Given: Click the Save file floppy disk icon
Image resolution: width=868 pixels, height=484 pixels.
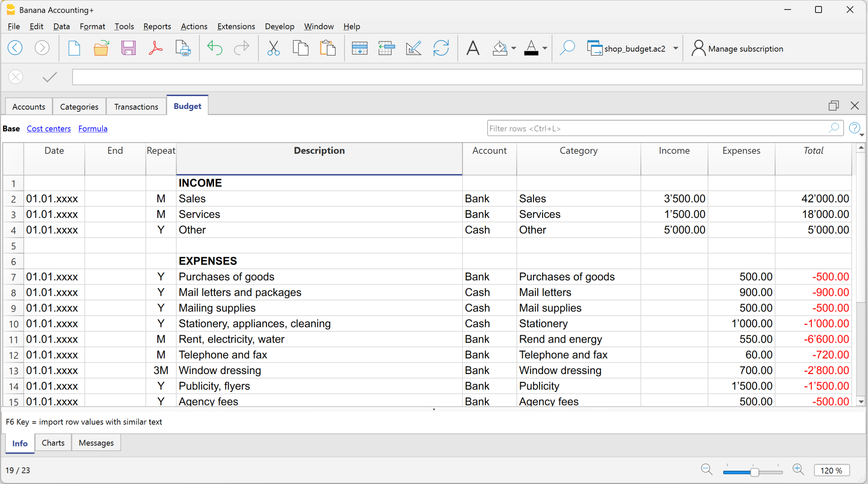Looking at the screenshot, I should 128,48.
